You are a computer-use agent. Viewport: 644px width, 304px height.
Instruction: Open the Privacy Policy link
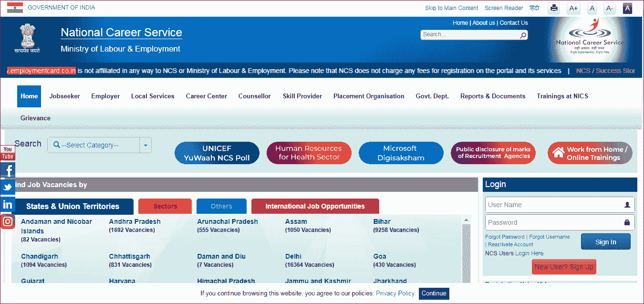pyautogui.click(x=395, y=293)
